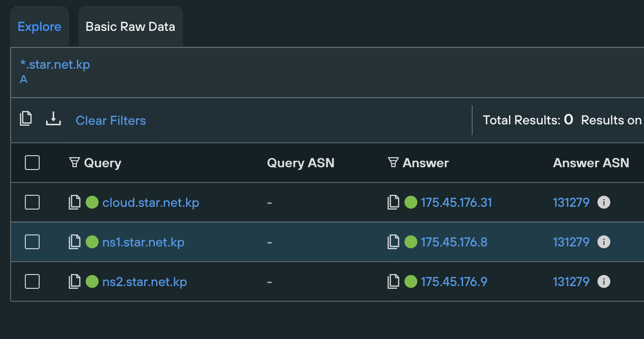Open the Answer column filter
Screen dimensions: 644x339
click(393, 163)
